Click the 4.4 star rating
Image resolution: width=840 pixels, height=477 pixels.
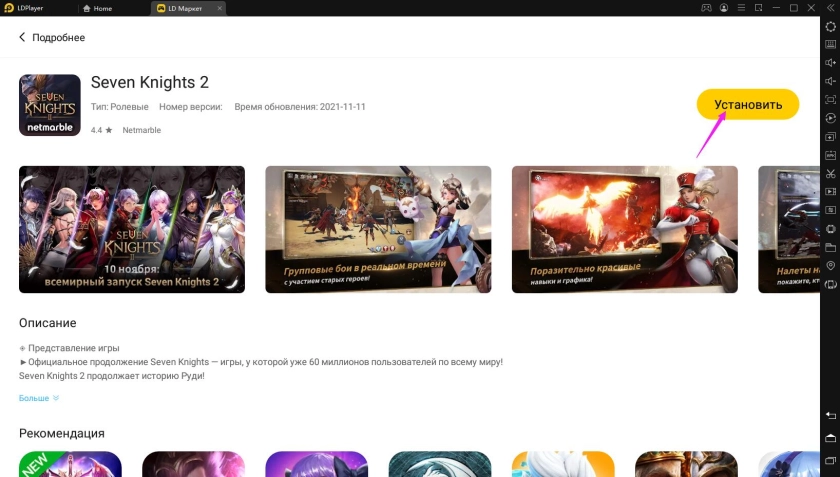101,130
